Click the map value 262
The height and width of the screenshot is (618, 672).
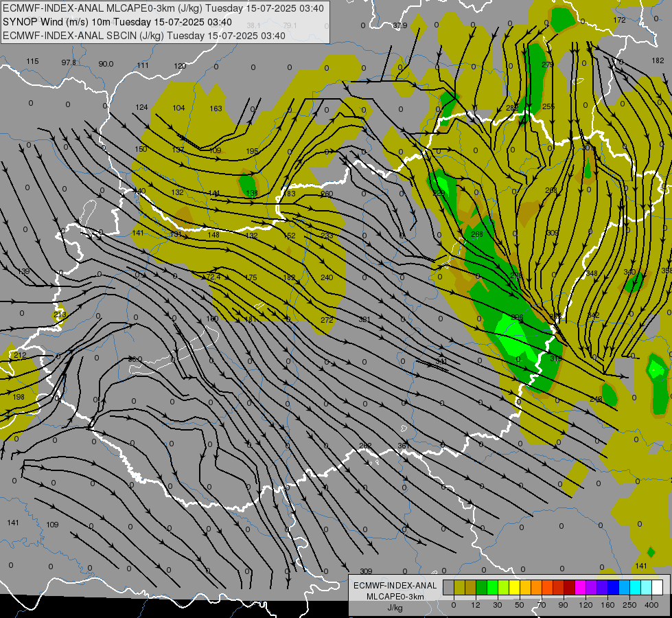point(365,446)
